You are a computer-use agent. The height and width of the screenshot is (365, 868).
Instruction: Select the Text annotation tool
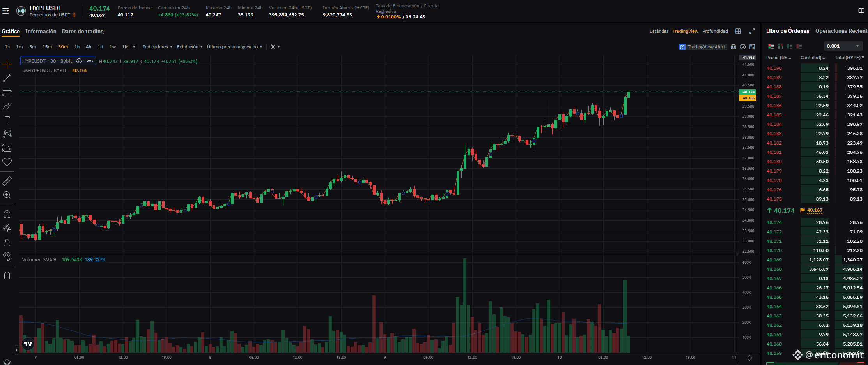[7, 120]
